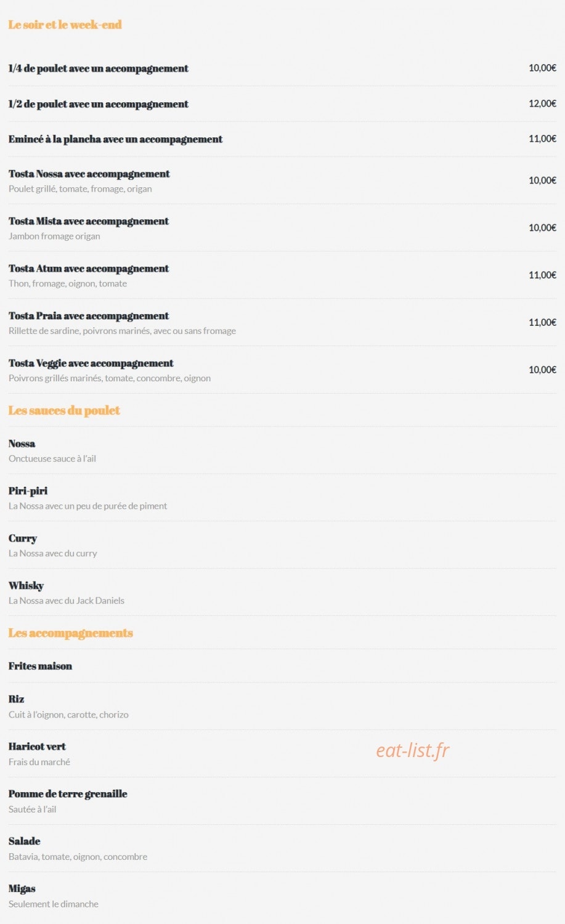Image resolution: width=565 pixels, height=924 pixels.
Task: Click the 'Les accompagnements' heading
Action: pos(70,633)
